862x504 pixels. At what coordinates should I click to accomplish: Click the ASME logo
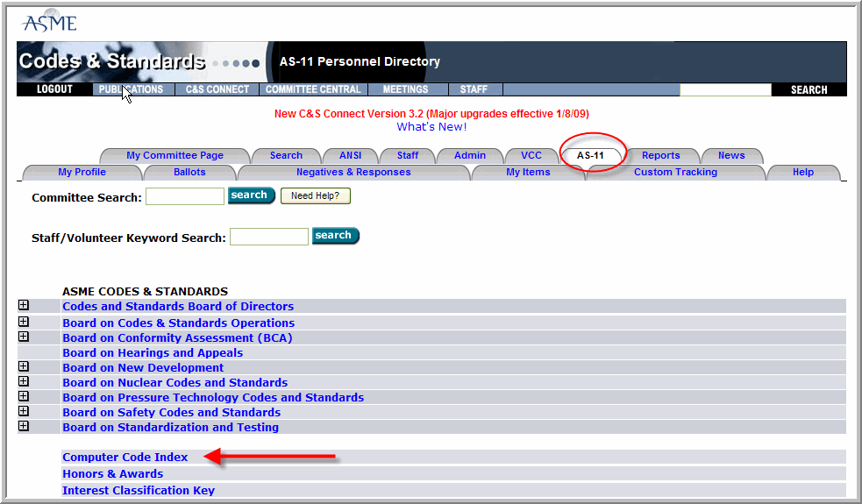point(49,21)
